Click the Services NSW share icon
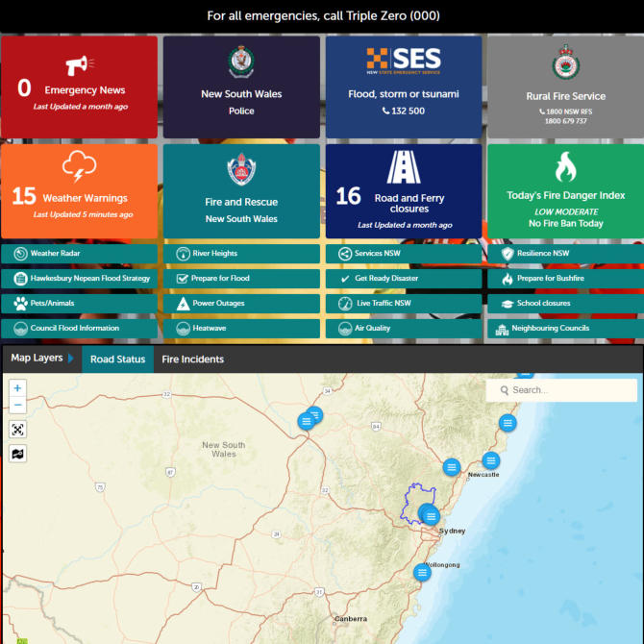The width and height of the screenshot is (644, 644). pyautogui.click(x=345, y=254)
